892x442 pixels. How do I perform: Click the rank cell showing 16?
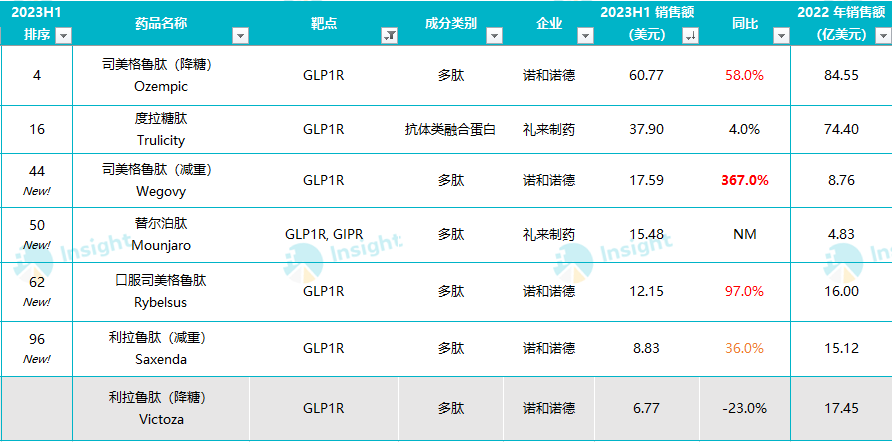[x=37, y=130]
